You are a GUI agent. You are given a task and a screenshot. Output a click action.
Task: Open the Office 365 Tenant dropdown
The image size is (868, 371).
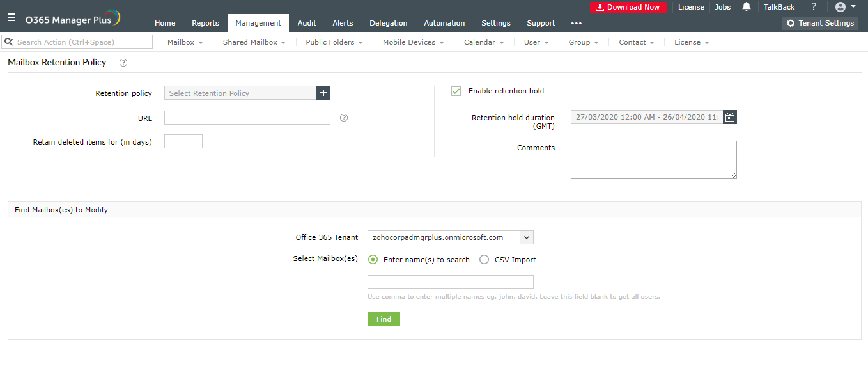coord(451,237)
